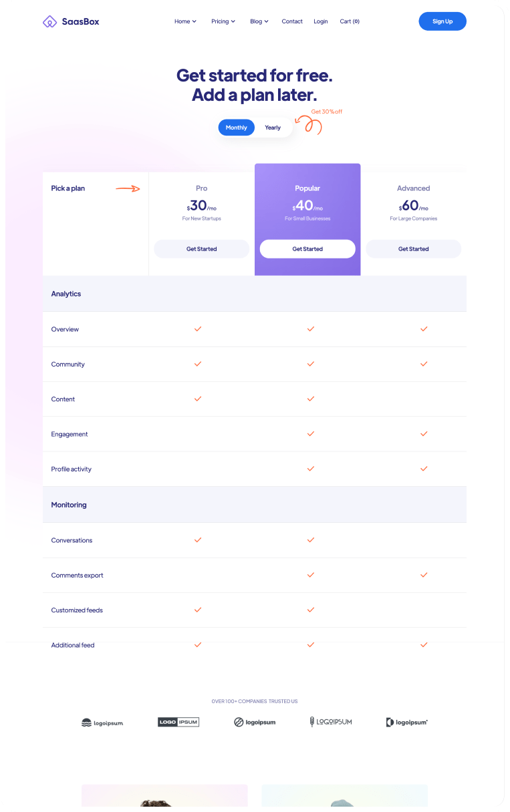Viewport: 510px width, 812px height.
Task: Expand the Blog dropdown menu
Action: tap(259, 21)
